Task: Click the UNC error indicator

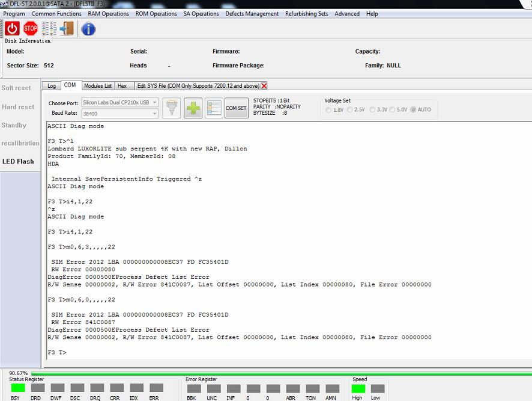Action: point(214,388)
